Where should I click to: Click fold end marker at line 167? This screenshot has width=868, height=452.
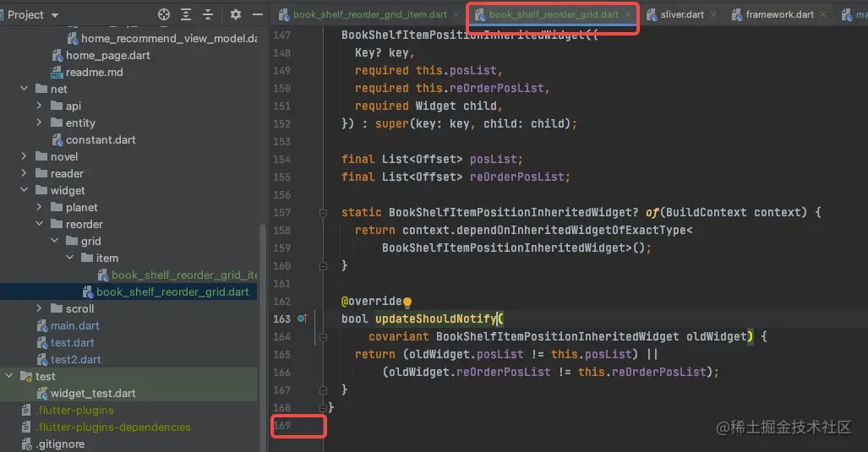(324, 390)
